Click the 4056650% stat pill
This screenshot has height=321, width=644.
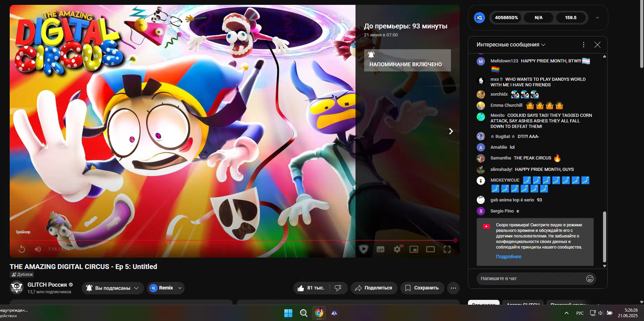point(506,18)
